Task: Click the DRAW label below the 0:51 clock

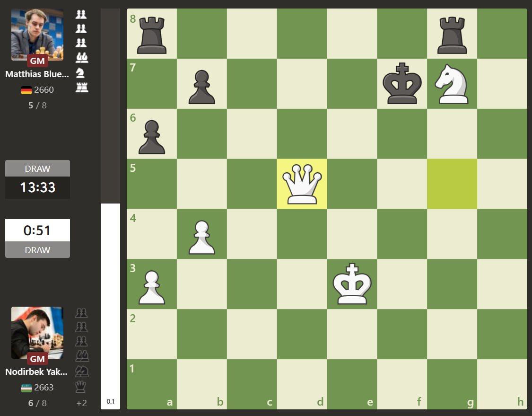Action: click(37, 249)
